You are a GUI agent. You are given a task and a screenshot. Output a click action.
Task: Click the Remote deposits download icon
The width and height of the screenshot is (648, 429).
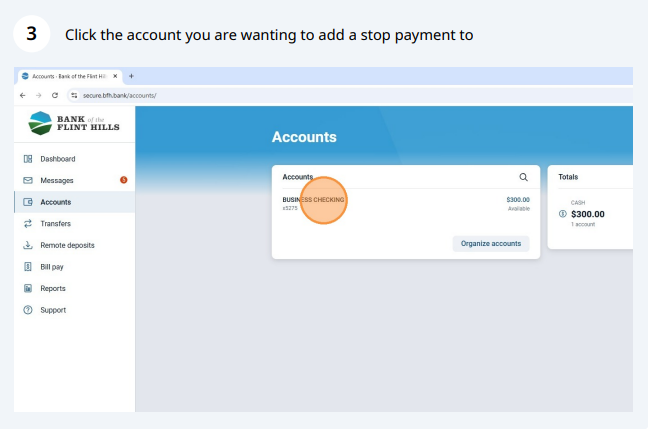pos(28,245)
